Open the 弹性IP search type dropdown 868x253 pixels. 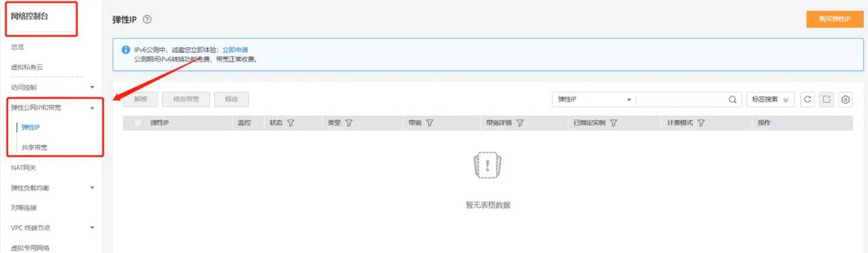[594, 100]
